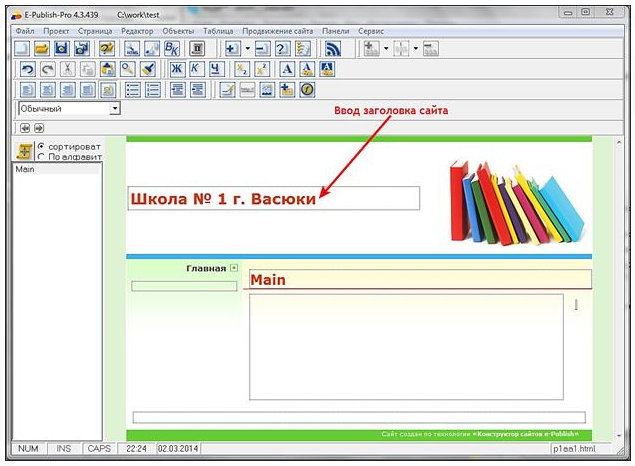Click the plain A font icon

[x=287, y=69]
